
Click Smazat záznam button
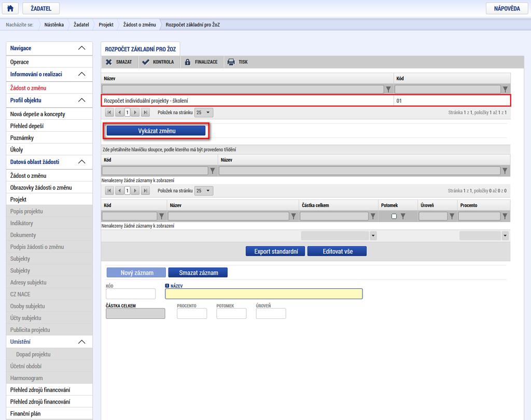pyautogui.click(x=198, y=273)
